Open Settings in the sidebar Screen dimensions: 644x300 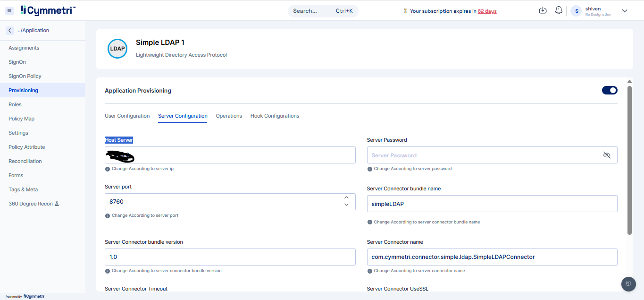(42, 133)
